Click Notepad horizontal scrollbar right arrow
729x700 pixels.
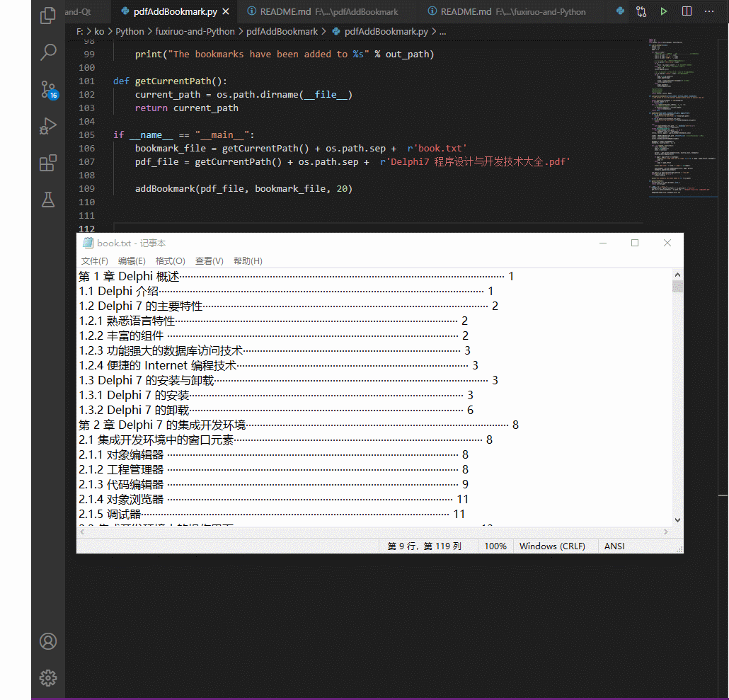(665, 532)
